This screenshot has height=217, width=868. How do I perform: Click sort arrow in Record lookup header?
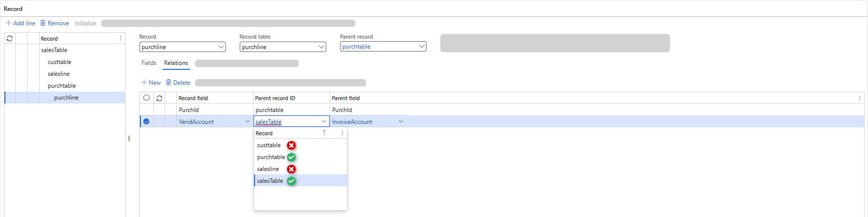324,133
